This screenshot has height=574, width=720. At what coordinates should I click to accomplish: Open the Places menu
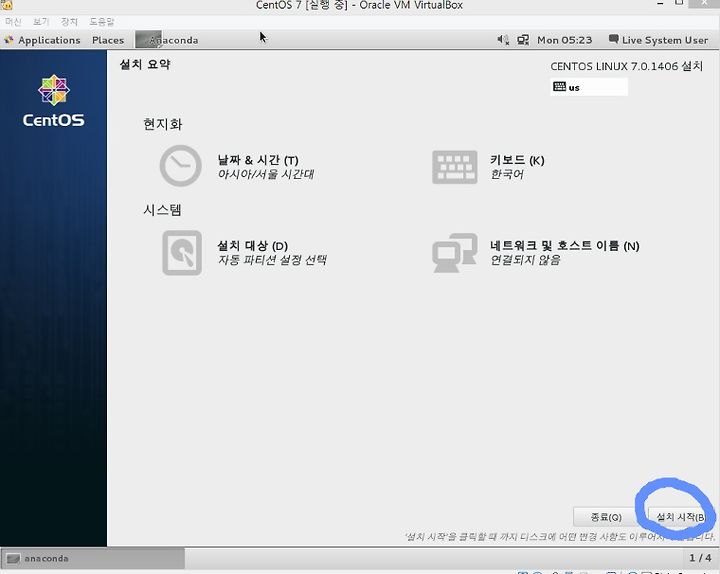click(x=108, y=40)
